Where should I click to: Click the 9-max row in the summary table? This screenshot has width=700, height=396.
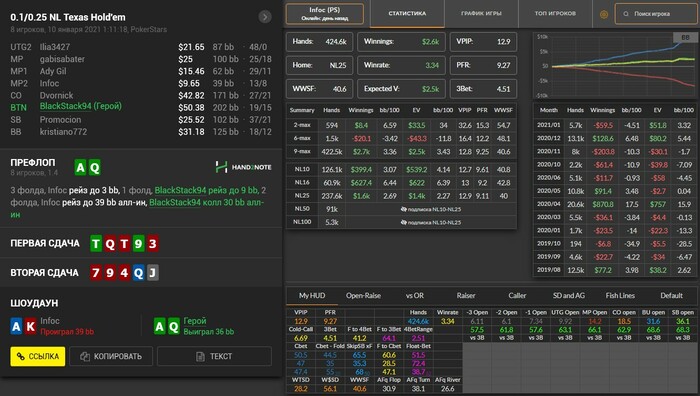click(401, 151)
